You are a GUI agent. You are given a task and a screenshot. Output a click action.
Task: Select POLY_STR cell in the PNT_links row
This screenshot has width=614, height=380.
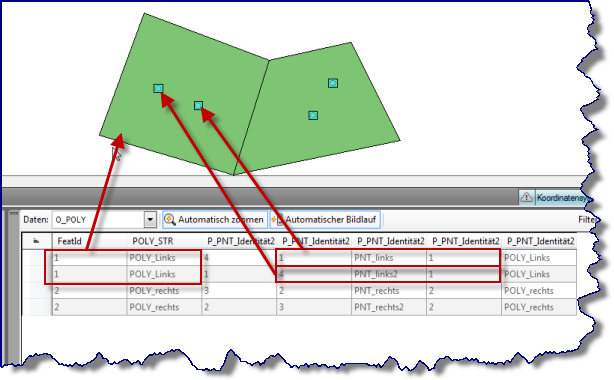(x=164, y=258)
